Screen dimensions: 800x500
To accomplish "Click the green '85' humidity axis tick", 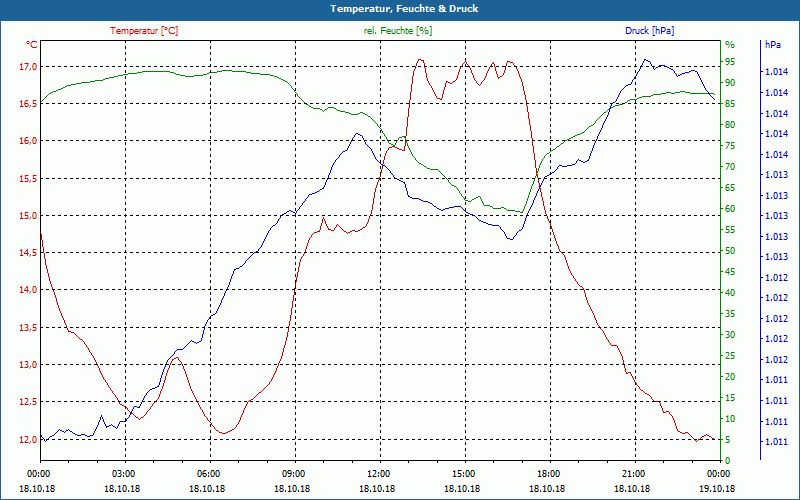I will pyautogui.click(x=730, y=104).
